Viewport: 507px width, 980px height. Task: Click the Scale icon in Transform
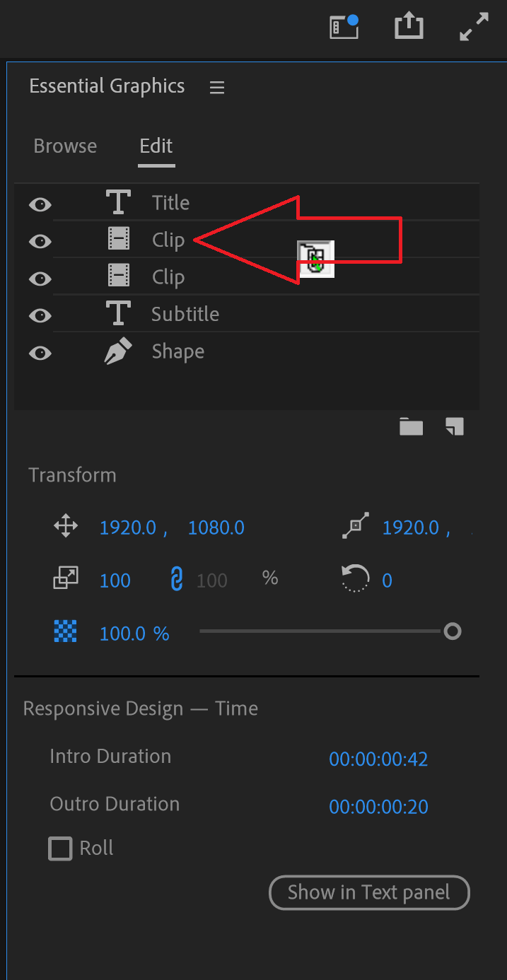(x=65, y=578)
